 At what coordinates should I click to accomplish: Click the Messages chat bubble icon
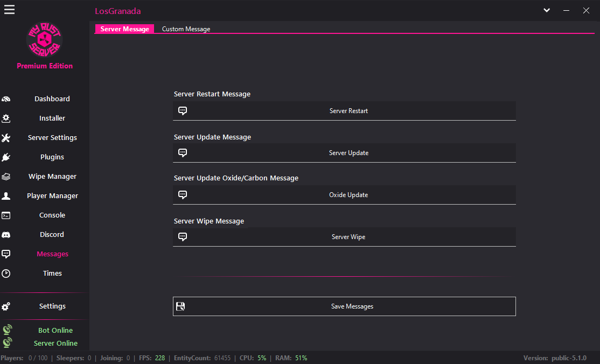pos(6,254)
